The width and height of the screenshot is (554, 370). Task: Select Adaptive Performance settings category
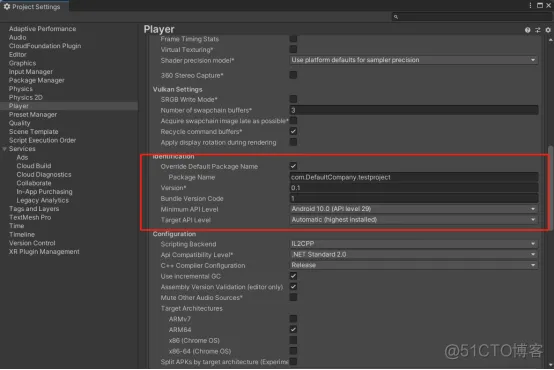(42, 29)
